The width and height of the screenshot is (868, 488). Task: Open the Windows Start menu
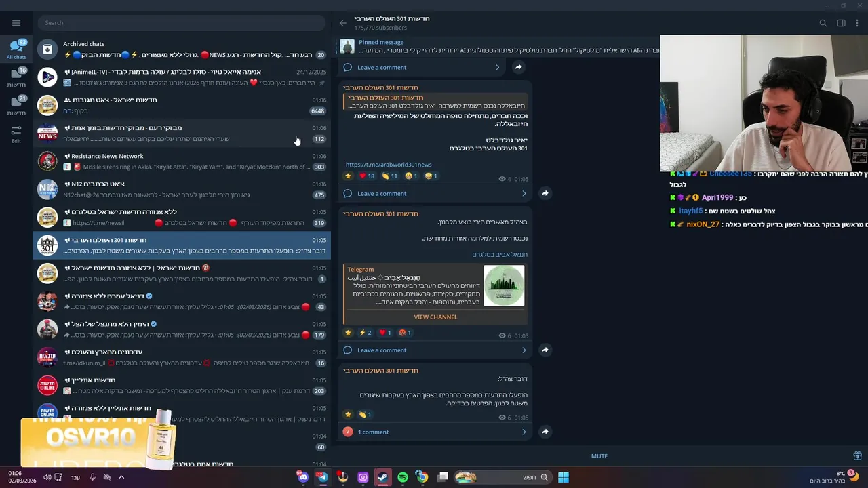pos(564,477)
